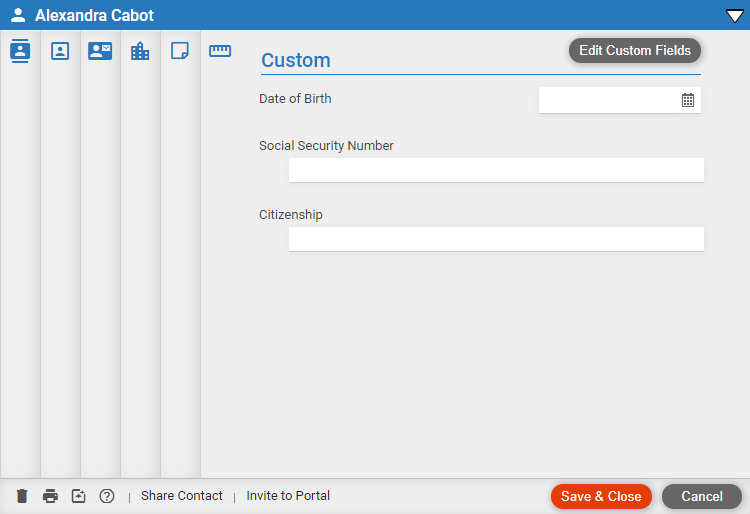This screenshot has height=514, width=750.
Task: Click the Share Contact link
Action: pyautogui.click(x=182, y=496)
